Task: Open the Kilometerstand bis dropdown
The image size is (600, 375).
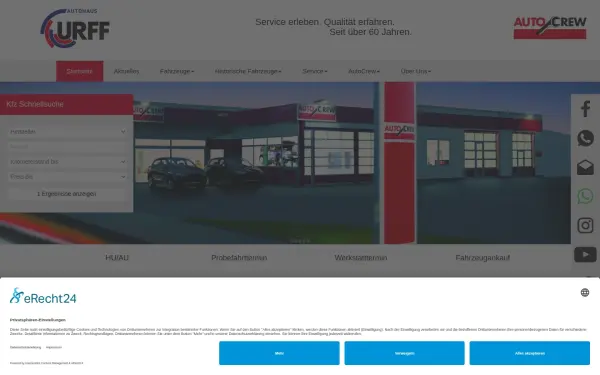Action: tap(67, 162)
